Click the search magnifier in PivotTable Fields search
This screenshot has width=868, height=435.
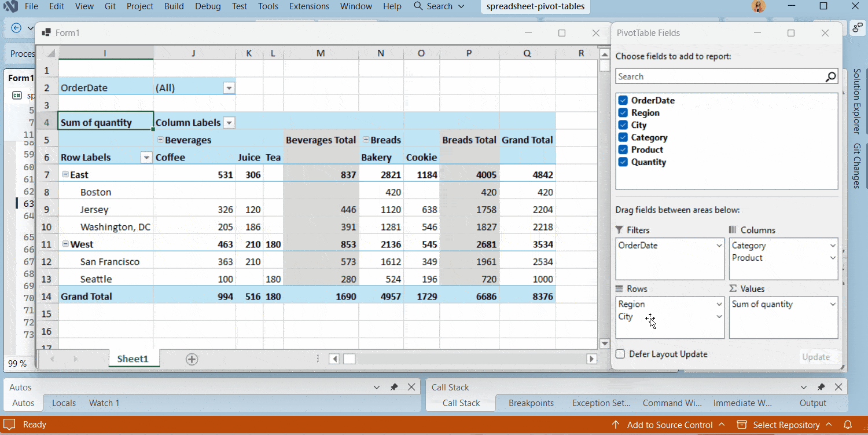(831, 76)
